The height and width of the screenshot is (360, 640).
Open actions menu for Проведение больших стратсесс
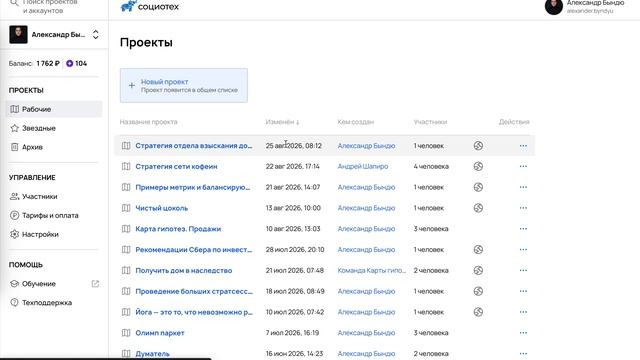click(523, 291)
